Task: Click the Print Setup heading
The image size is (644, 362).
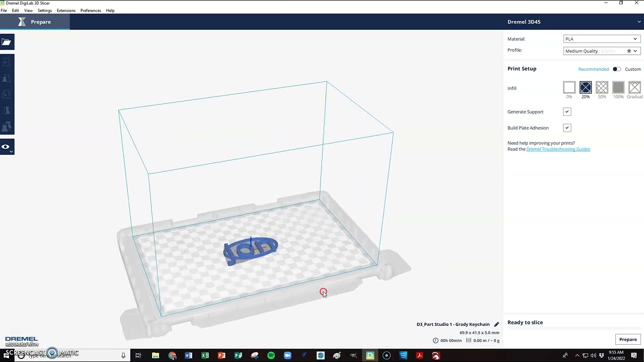Action: pyautogui.click(x=522, y=68)
